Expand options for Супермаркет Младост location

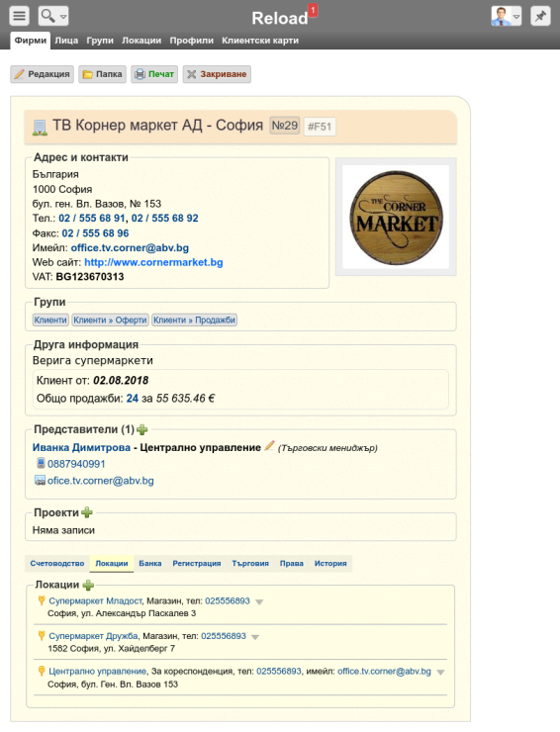point(259,601)
